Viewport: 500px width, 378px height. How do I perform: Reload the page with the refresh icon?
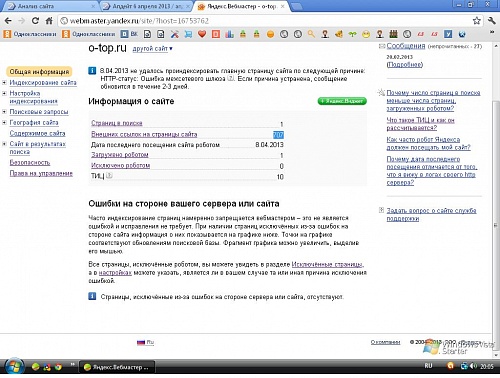point(35,21)
